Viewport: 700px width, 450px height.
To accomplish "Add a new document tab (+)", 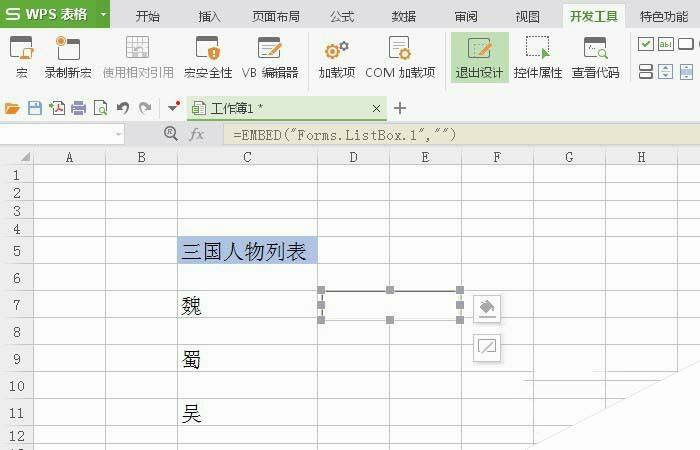I will click(x=400, y=108).
